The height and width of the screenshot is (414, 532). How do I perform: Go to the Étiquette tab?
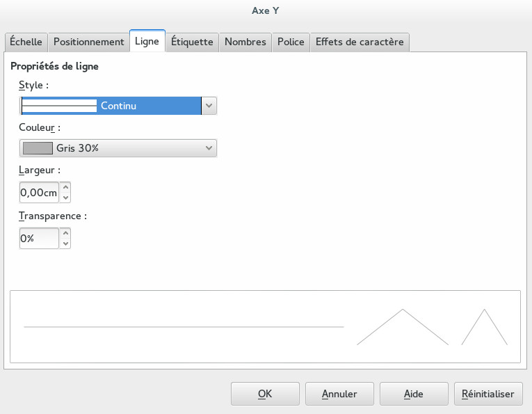[x=192, y=42]
